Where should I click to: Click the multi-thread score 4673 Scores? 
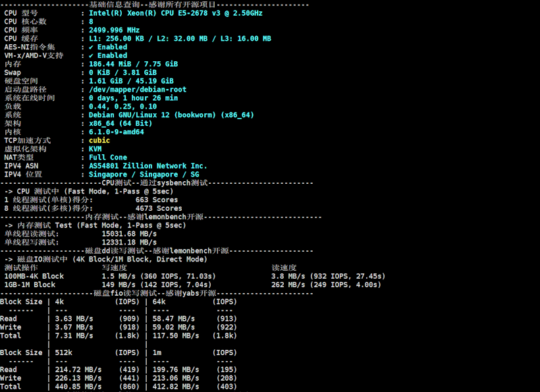pos(159,208)
